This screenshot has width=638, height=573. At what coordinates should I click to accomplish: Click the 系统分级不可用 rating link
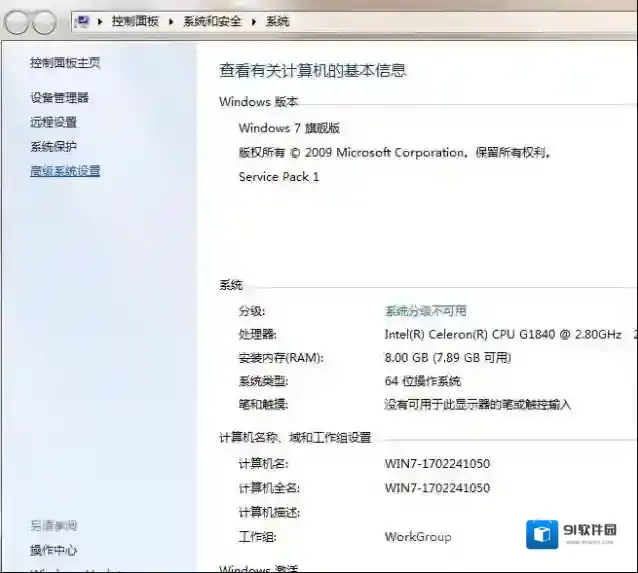pyautogui.click(x=425, y=311)
